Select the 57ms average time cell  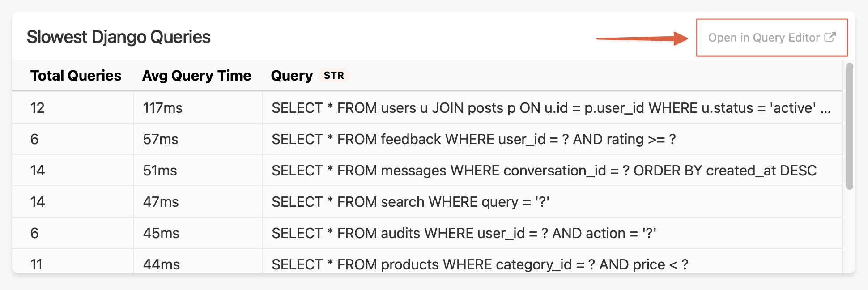(161, 139)
